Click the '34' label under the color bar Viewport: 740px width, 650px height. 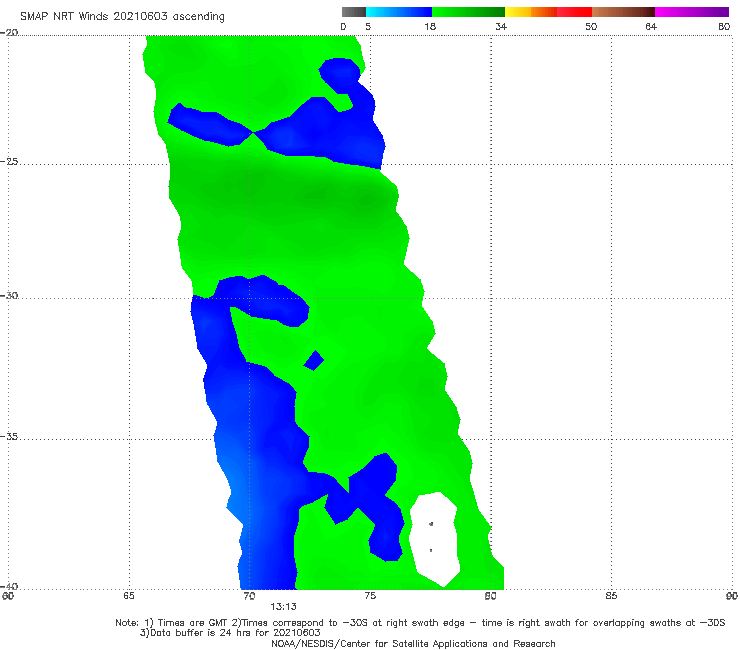tap(501, 26)
